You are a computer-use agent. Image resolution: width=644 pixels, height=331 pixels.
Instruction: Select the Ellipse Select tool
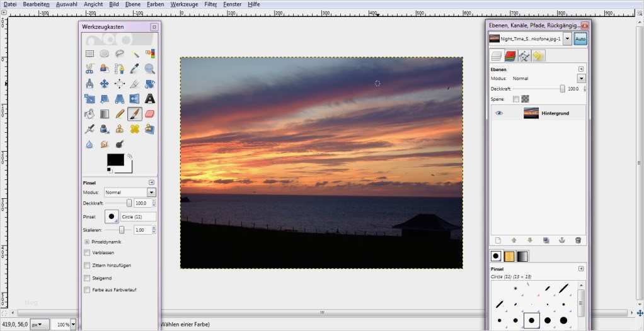click(105, 53)
